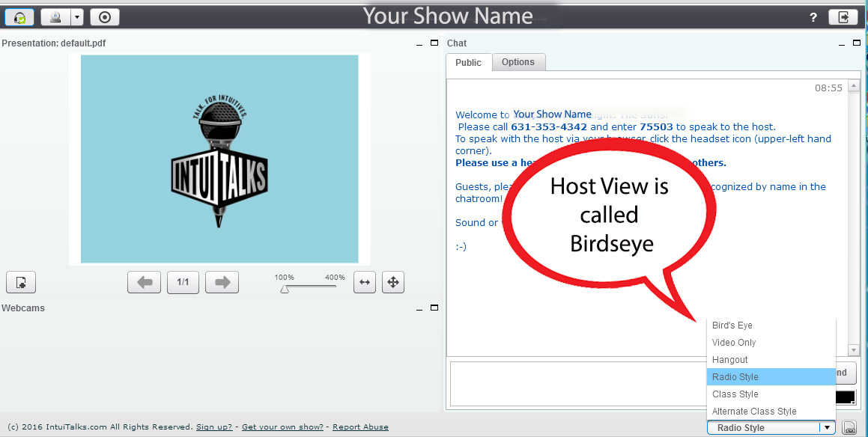The image size is (868, 437).
Task: Upload a presentation file with the page-plus icon
Action: pyautogui.click(x=21, y=282)
